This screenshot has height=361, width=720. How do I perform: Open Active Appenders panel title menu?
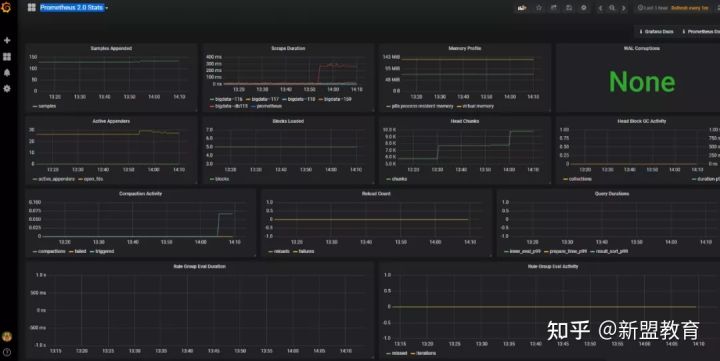click(111, 121)
